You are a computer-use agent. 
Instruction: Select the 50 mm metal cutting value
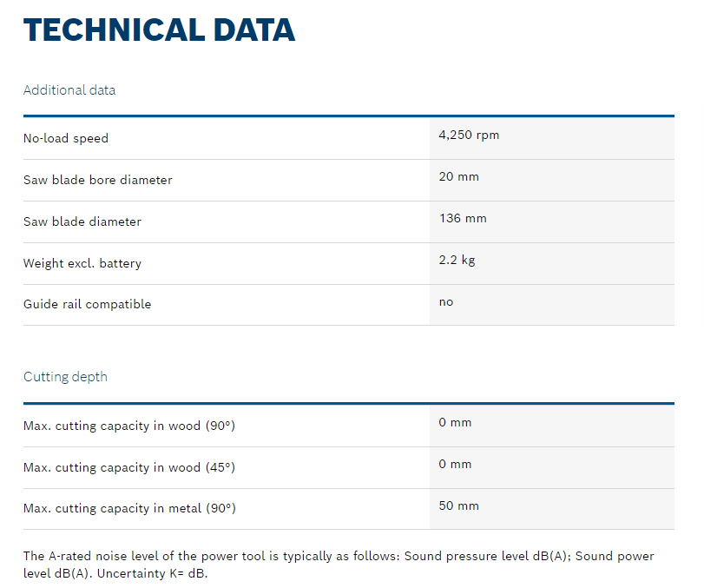(458, 506)
